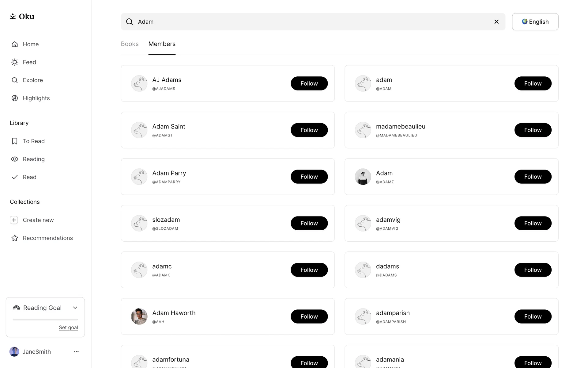Collapse the Reading Goal panel chevron
The width and height of the screenshot is (588, 368).
tap(75, 308)
